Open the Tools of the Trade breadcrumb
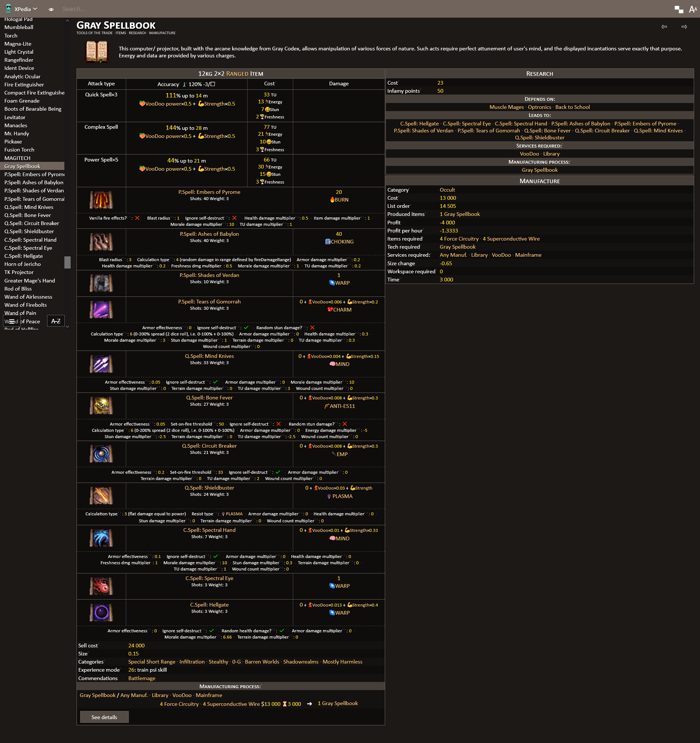The width and height of the screenshot is (700, 743). point(95,33)
